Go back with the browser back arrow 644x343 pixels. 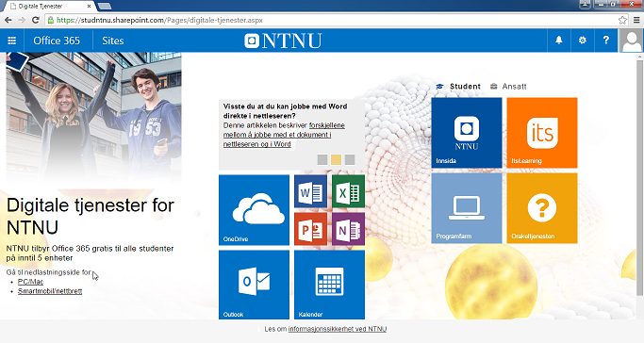8,20
